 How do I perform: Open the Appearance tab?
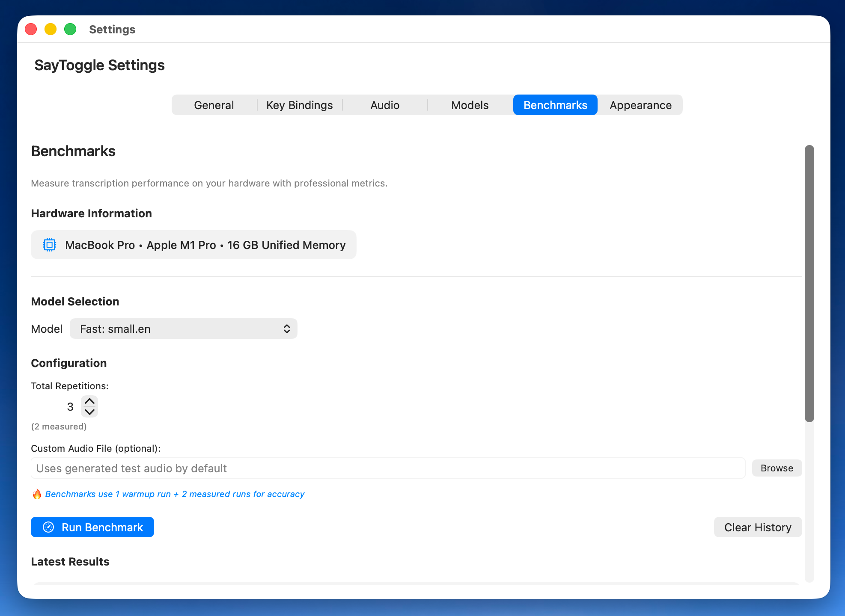pos(640,105)
